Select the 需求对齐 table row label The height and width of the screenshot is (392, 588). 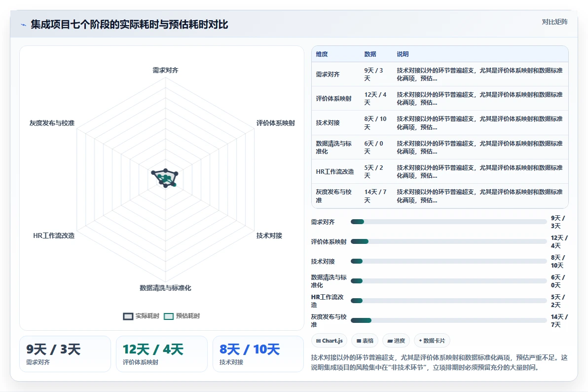click(328, 75)
